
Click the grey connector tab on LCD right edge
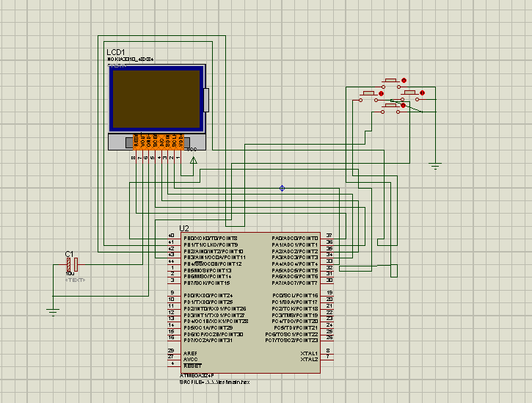pyautogui.click(x=206, y=100)
